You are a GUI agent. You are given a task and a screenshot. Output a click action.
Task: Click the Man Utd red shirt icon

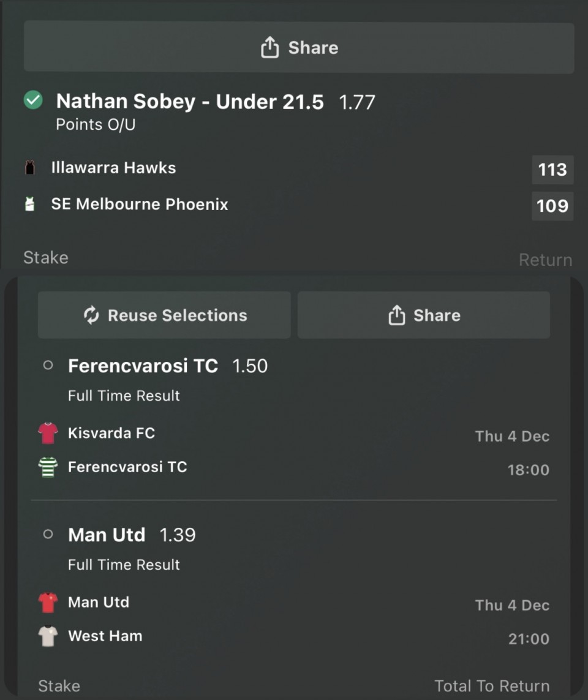coord(48,603)
